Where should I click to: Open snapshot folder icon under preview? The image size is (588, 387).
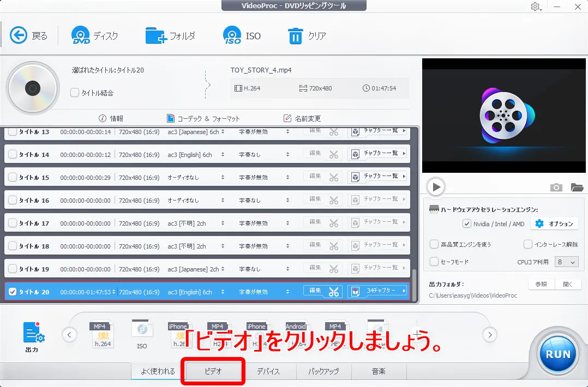click(577, 188)
